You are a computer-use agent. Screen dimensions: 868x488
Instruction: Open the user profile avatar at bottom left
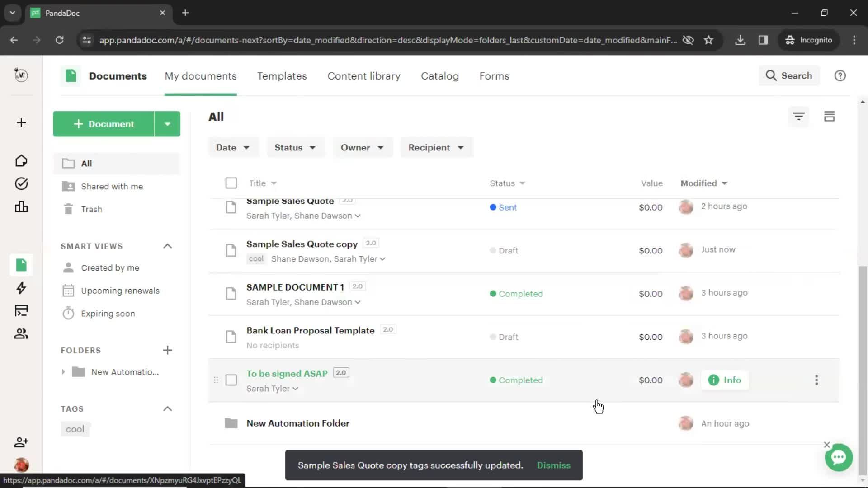coord(21,465)
